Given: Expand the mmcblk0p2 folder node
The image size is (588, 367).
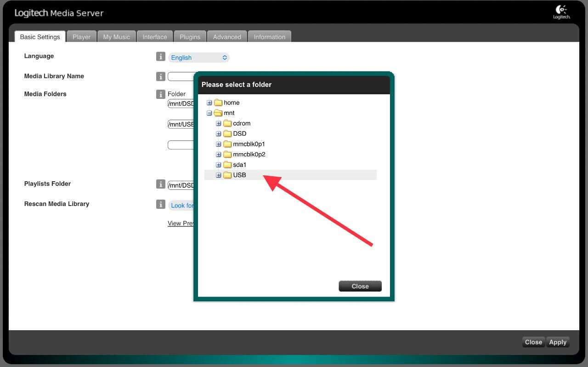Looking at the screenshot, I should click(219, 155).
